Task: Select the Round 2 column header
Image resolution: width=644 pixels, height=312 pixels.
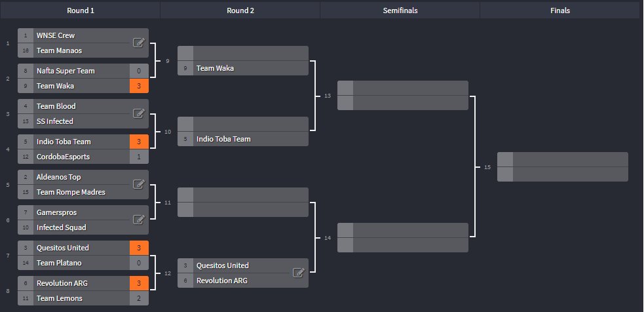Action: [240, 10]
